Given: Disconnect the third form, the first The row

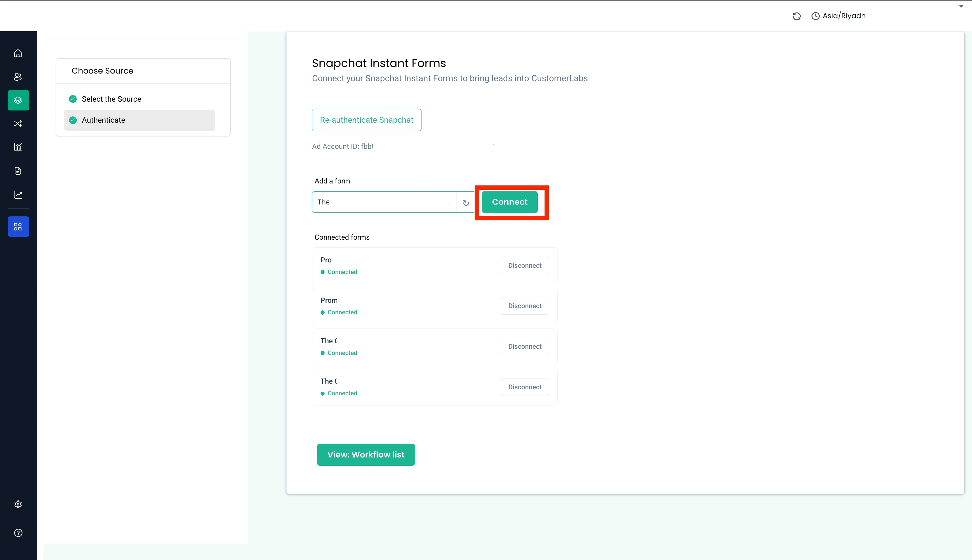Looking at the screenshot, I should (x=525, y=346).
